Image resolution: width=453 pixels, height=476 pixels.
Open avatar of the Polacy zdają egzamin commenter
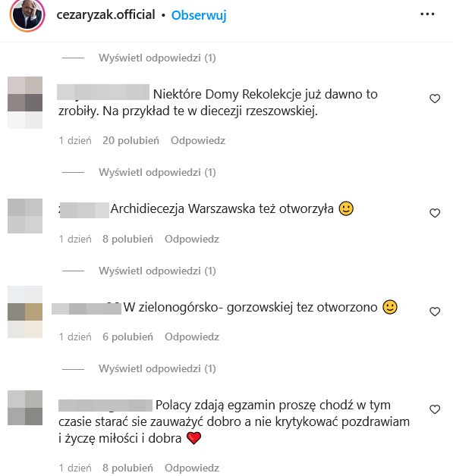[x=25, y=408]
